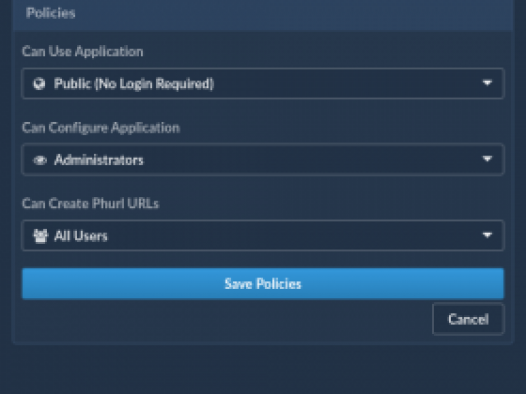This screenshot has height=394, width=526.
Task: Select the Administrators policy text
Action: pos(99,160)
